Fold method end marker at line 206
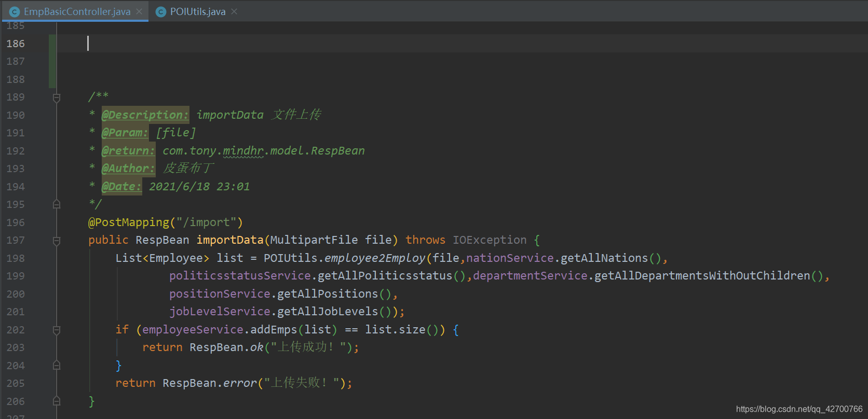This screenshot has height=419, width=868. [x=57, y=401]
